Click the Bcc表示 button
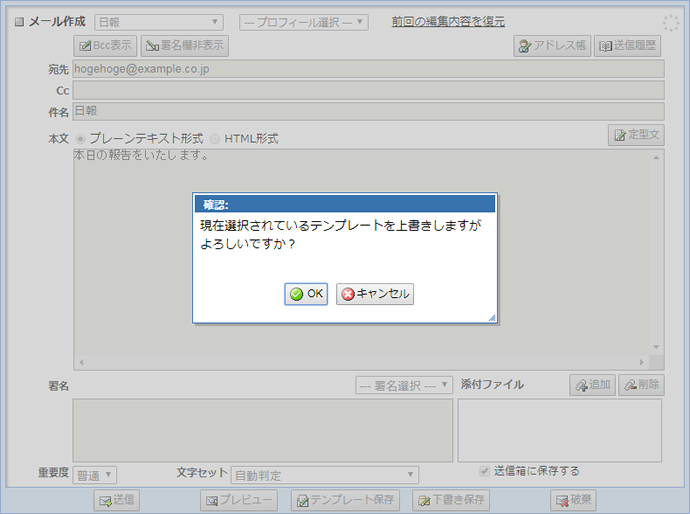 tap(105, 46)
